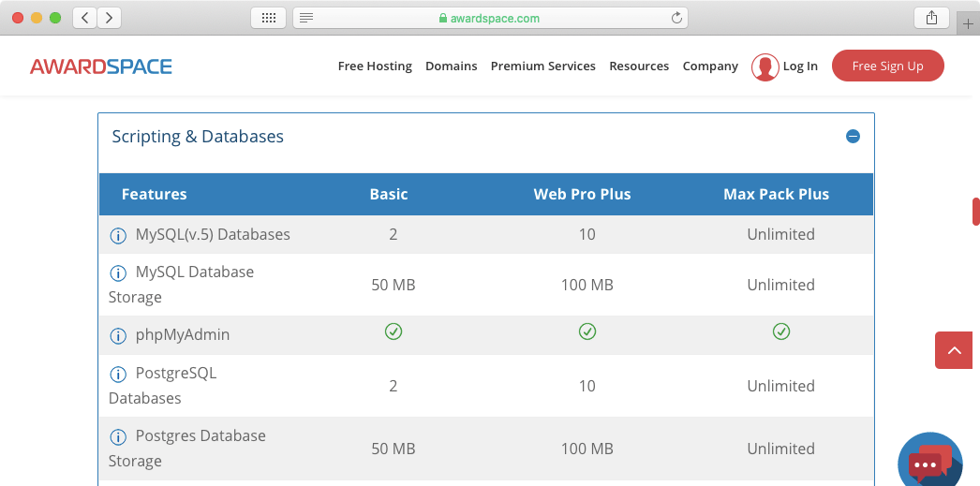Click the info icon beside phpMyAdmin
The height and width of the screenshot is (486, 980).
click(118, 335)
